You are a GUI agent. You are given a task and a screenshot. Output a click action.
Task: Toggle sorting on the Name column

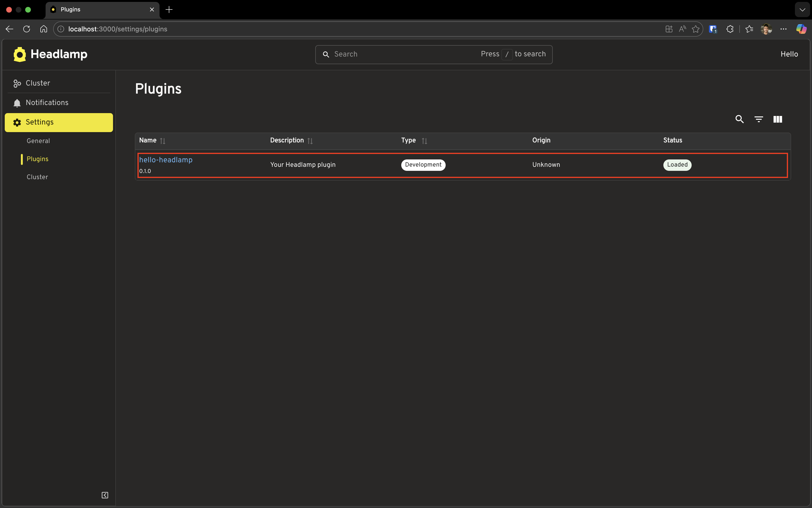[162, 140]
